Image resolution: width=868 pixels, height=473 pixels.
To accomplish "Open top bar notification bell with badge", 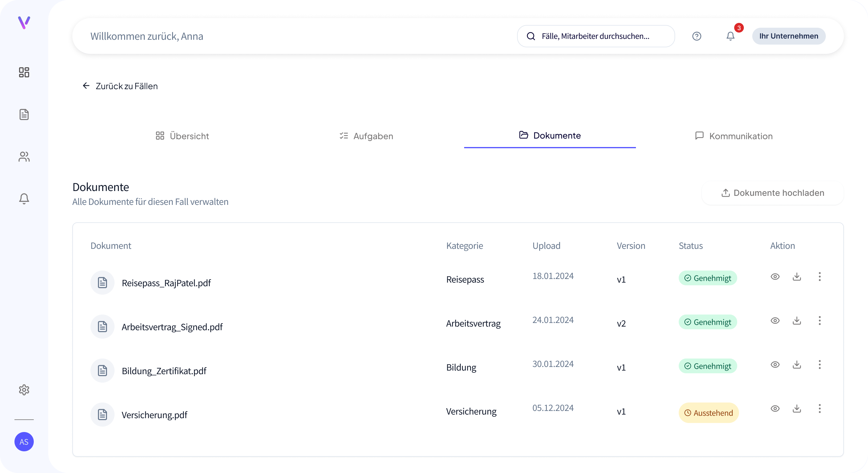I will tap(730, 36).
